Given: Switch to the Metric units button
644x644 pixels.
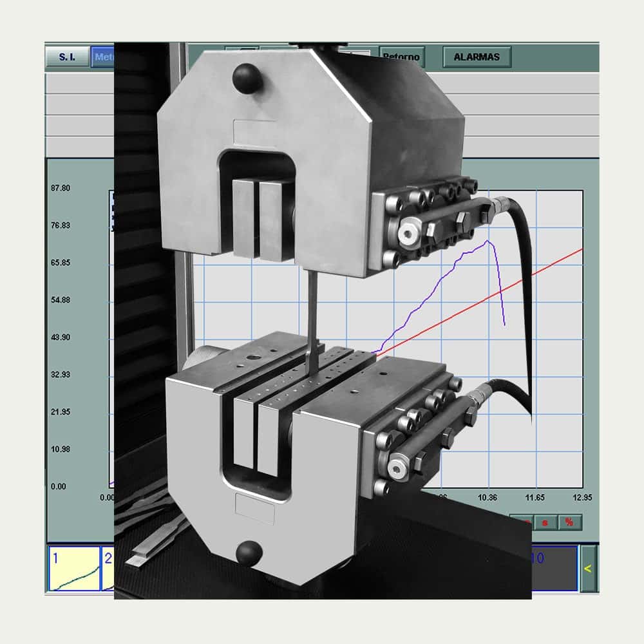Looking at the screenshot, I should (102, 57).
